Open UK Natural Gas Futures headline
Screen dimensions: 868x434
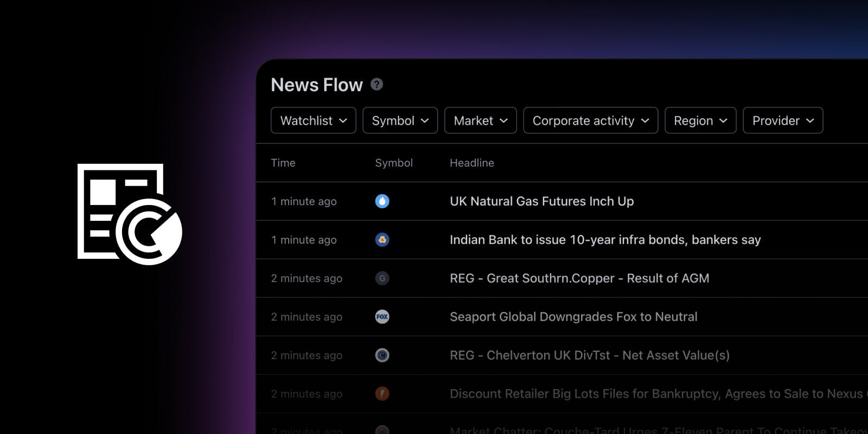[x=541, y=201]
